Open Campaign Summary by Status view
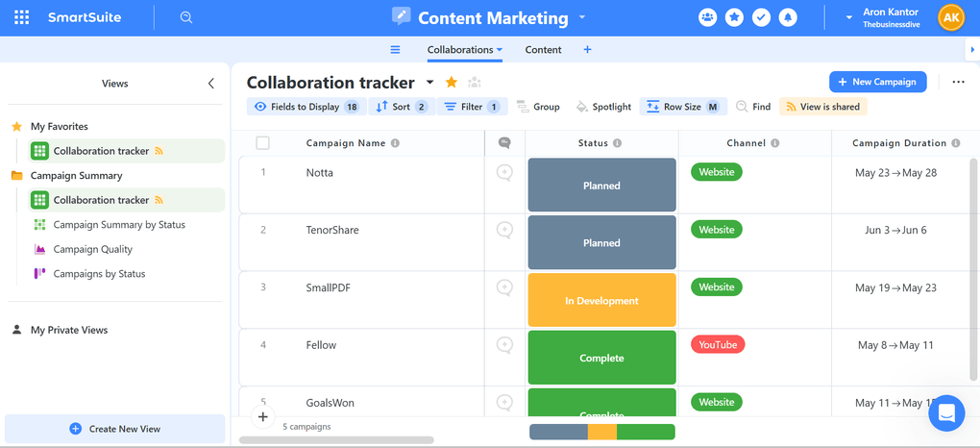 coord(119,225)
